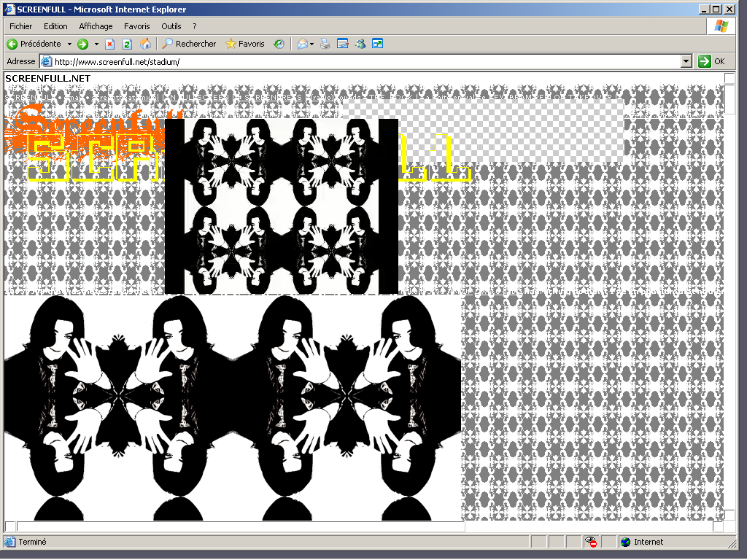
Task: Open the Affichage menu
Action: point(96,26)
